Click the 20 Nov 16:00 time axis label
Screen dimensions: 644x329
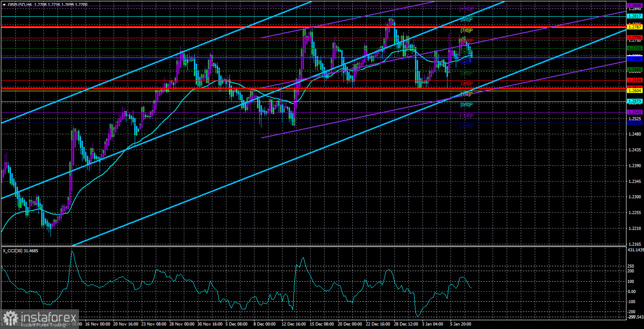tap(127, 325)
